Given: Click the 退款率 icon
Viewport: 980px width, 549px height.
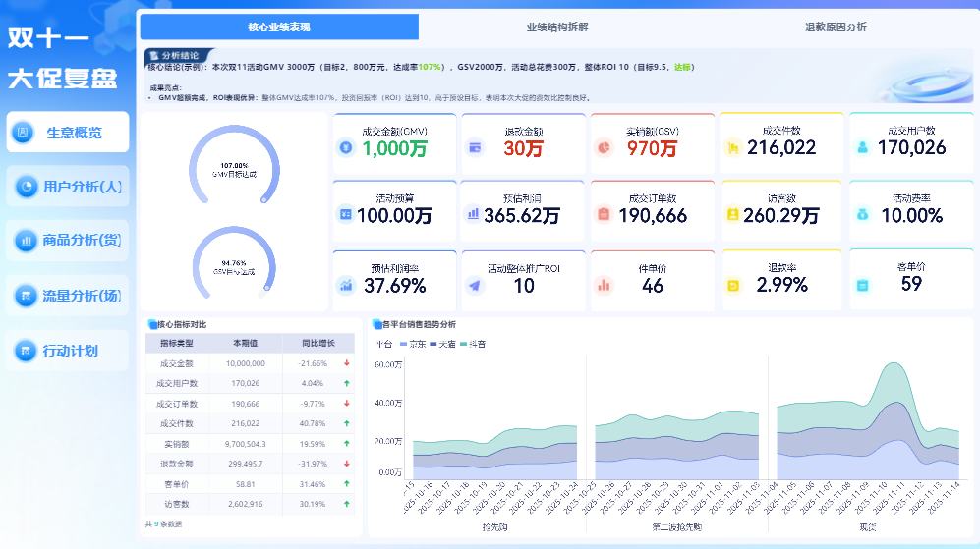Looking at the screenshot, I should tap(733, 286).
